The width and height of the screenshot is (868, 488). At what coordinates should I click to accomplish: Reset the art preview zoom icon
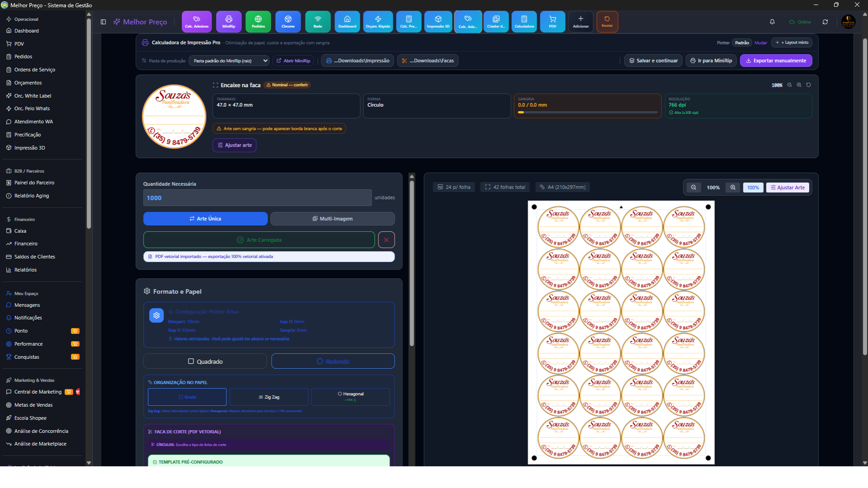coord(808,85)
